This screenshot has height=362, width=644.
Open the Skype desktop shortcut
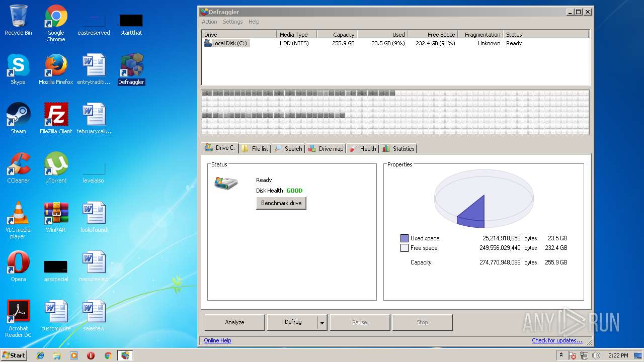(18, 69)
